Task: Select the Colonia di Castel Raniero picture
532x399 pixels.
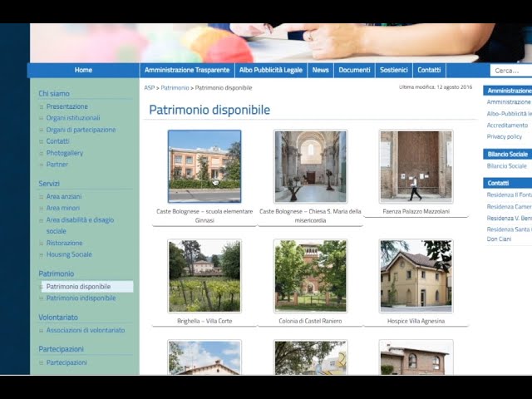Action: click(x=310, y=275)
